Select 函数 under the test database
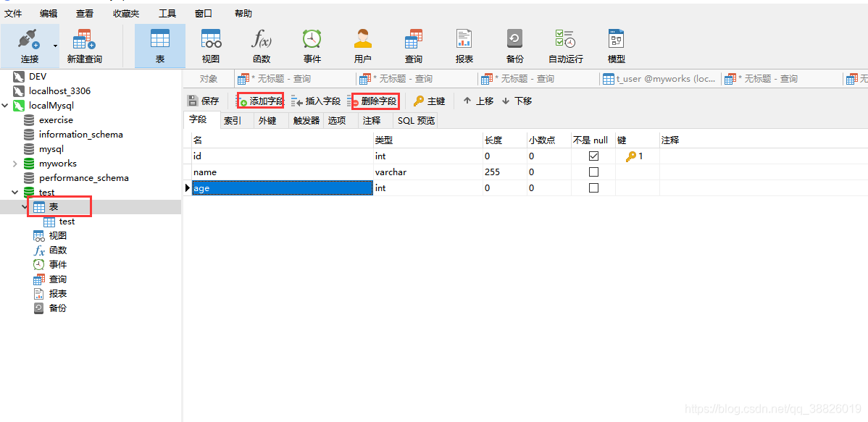The image size is (868, 422). coord(58,250)
